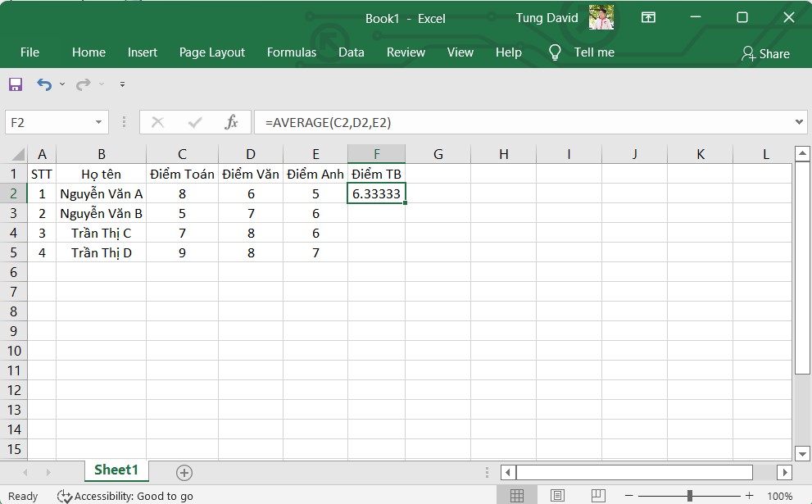The height and width of the screenshot is (504, 812).
Task: Click the tab bar split handle dots
Action: 487,472
